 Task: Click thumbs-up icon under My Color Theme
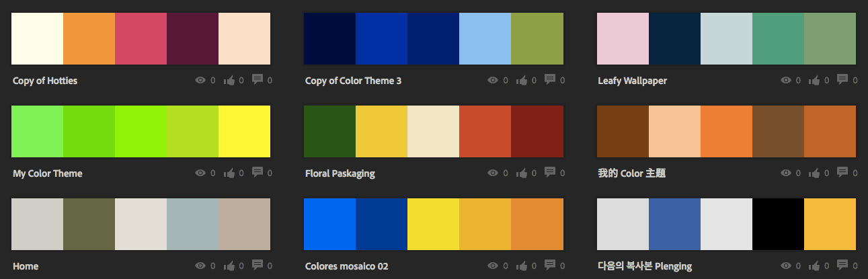229,173
